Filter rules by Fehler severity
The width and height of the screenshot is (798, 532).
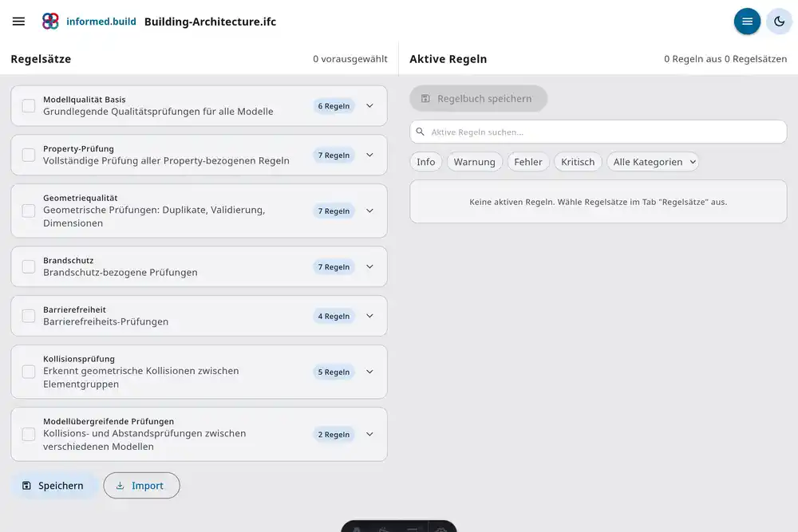[528, 162]
